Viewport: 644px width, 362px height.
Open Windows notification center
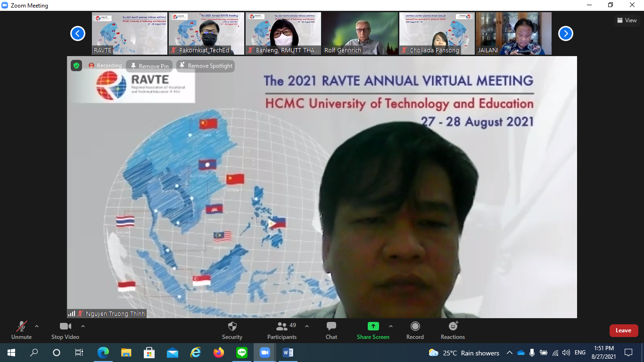(x=628, y=353)
